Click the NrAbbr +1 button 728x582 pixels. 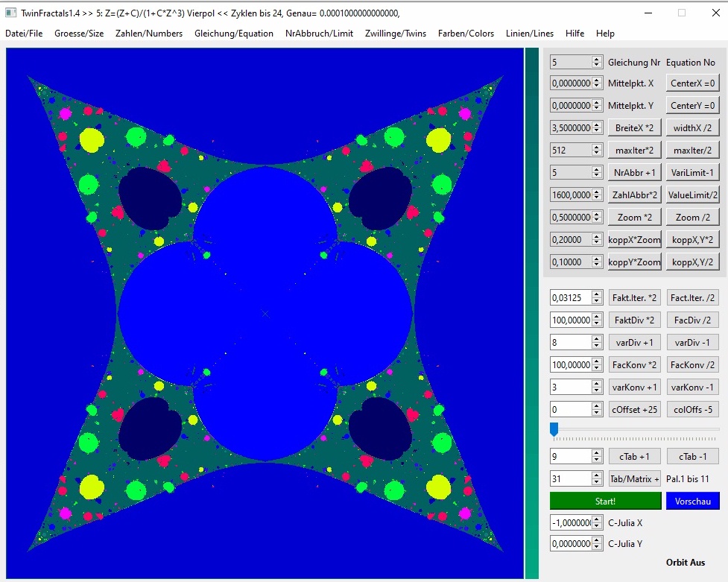pos(634,172)
